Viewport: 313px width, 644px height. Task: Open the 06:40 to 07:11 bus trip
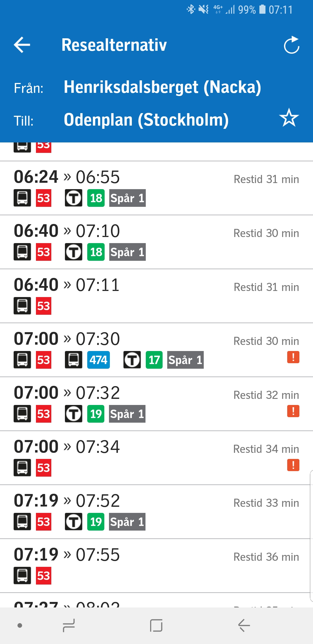point(156,296)
